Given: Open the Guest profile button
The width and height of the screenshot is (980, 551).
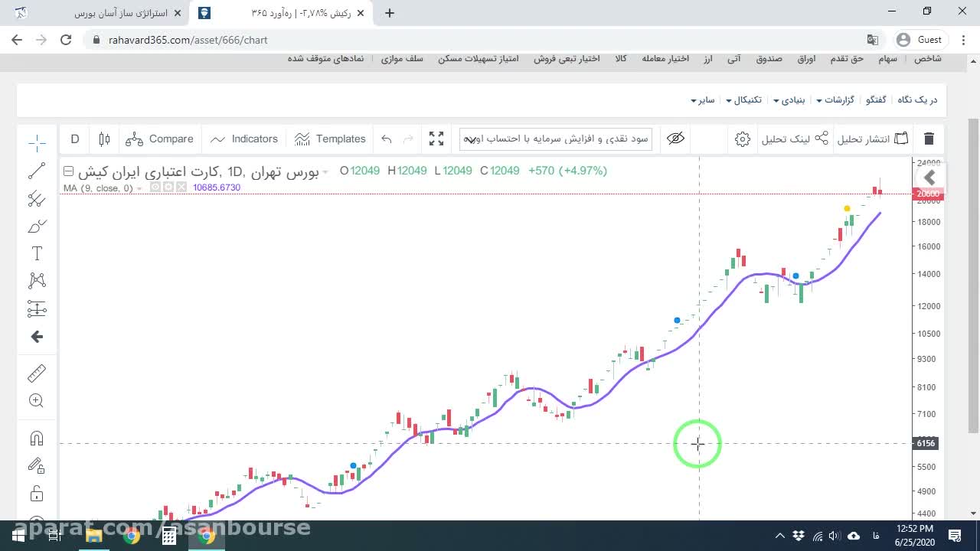Looking at the screenshot, I should click(922, 40).
